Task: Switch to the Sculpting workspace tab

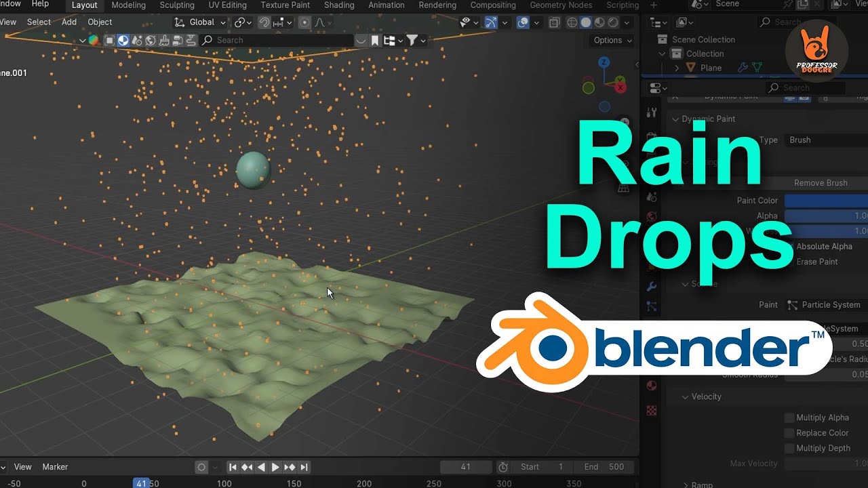Action: (x=176, y=5)
